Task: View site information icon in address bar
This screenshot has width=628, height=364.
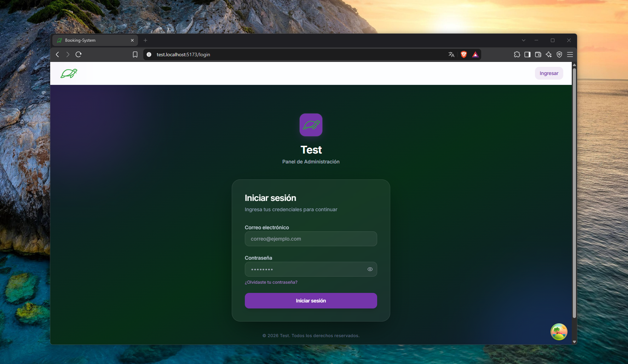Action: point(149,54)
